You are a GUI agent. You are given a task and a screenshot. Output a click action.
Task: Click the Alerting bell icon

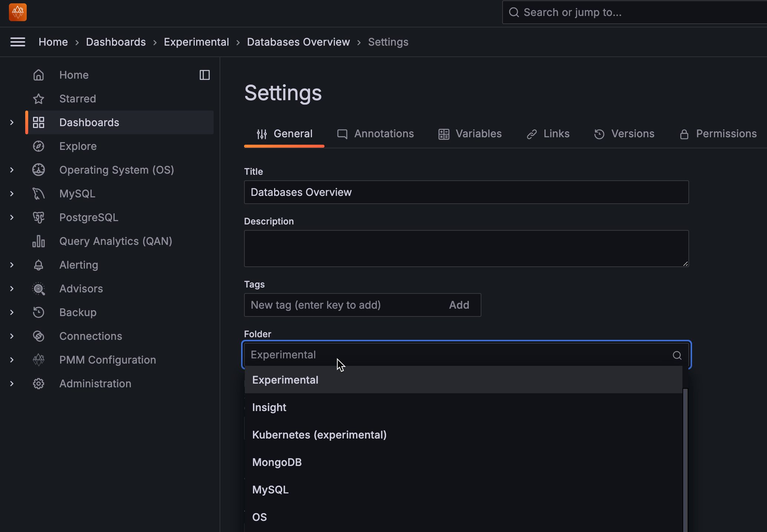click(39, 265)
